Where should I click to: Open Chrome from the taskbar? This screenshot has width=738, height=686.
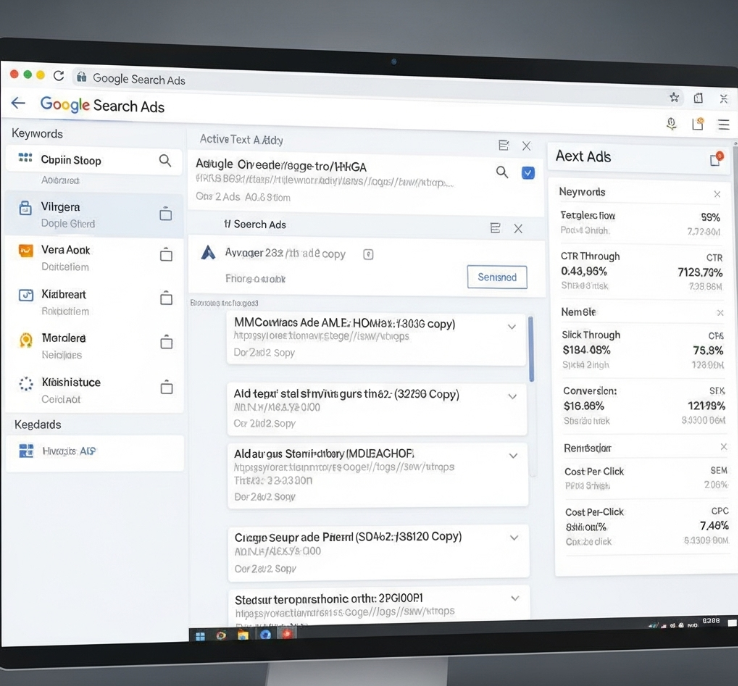(221, 636)
